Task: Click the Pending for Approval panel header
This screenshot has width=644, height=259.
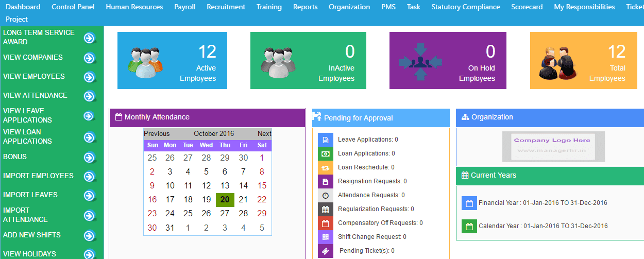Action: 381,118
